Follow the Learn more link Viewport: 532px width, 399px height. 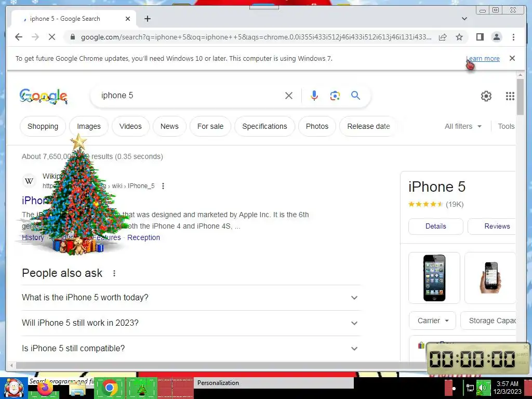[x=483, y=58]
